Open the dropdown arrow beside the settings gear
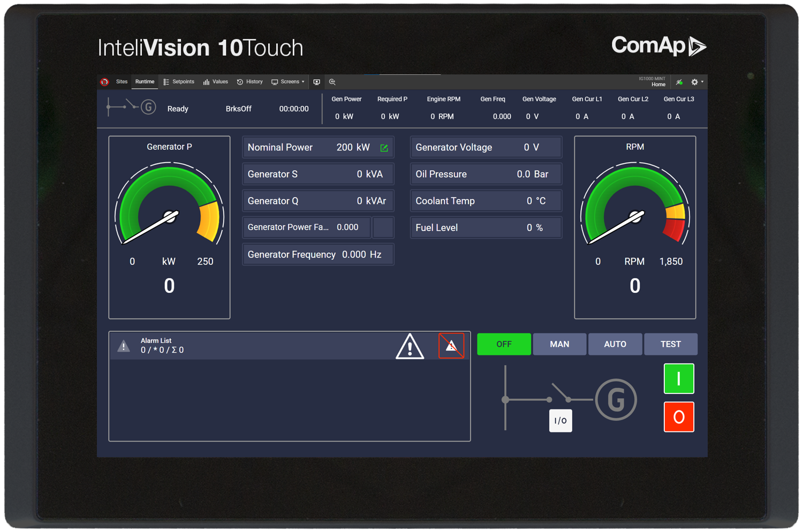Viewport: 803px width, 532px height. coord(701,82)
